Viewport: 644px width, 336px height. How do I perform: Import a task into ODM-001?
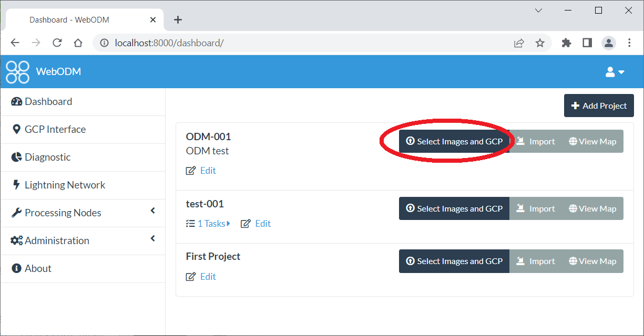pos(536,141)
